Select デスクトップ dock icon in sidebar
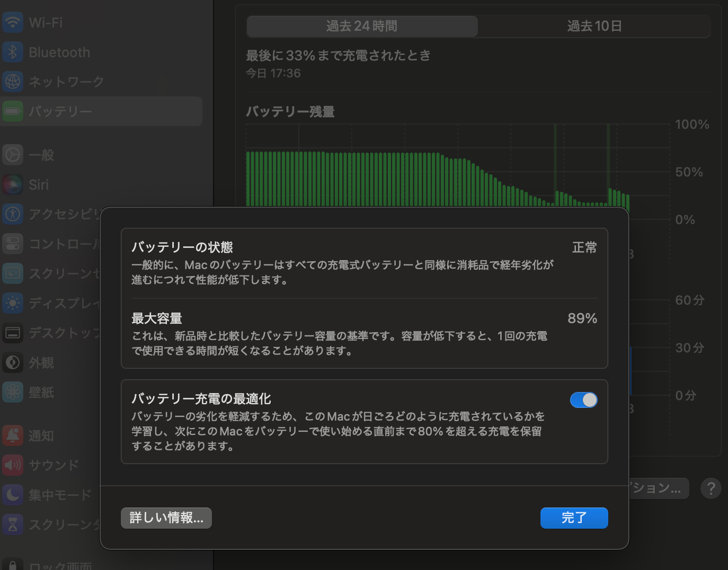Viewport: 728px width, 570px height. coord(13,333)
